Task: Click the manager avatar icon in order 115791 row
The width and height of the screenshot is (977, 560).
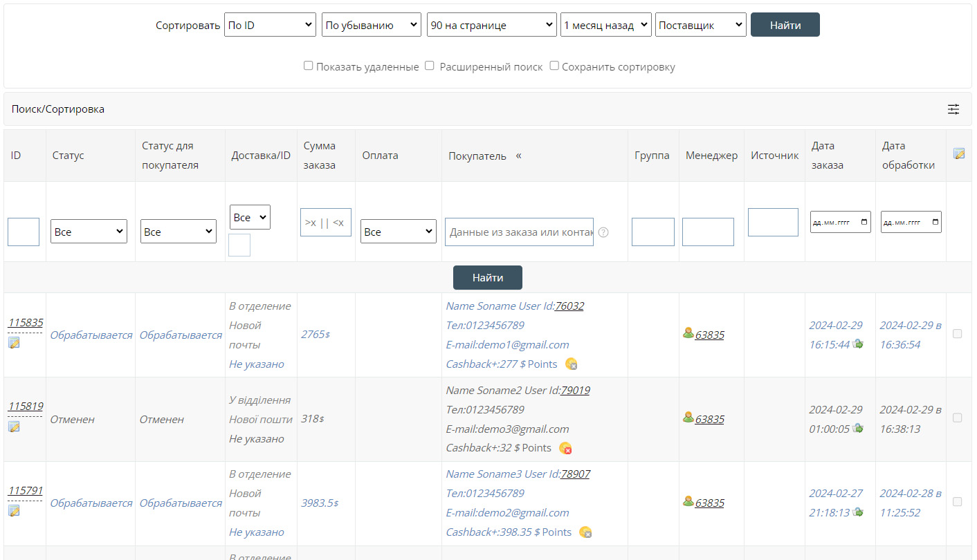Action: 688,501
